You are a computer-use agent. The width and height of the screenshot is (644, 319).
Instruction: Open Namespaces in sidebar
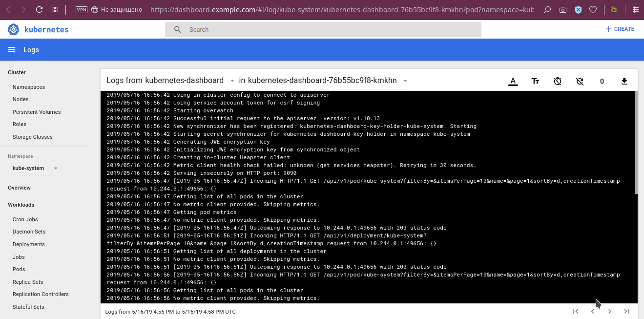(x=29, y=87)
